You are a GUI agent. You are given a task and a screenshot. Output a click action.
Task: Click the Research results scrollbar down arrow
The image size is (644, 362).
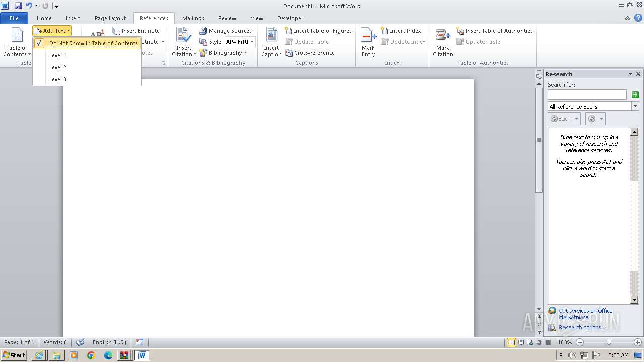pos(634,300)
